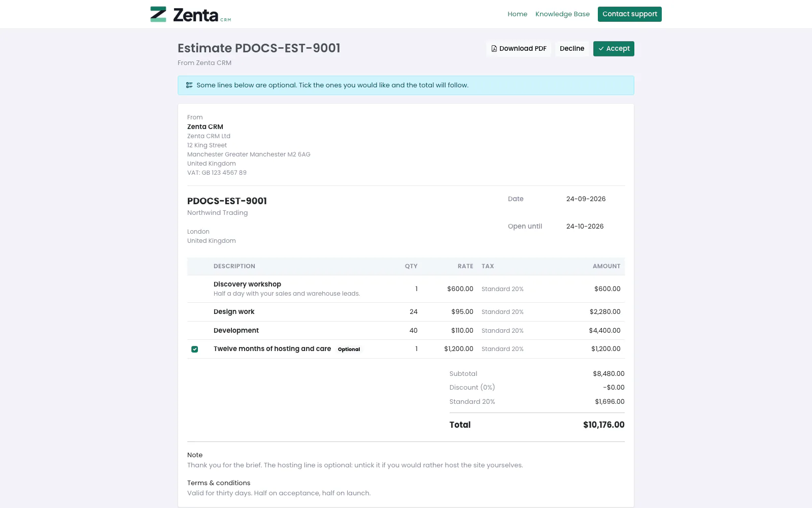Click the quantity 40 cell
This screenshot has height=508, width=812.
(x=414, y=331)
